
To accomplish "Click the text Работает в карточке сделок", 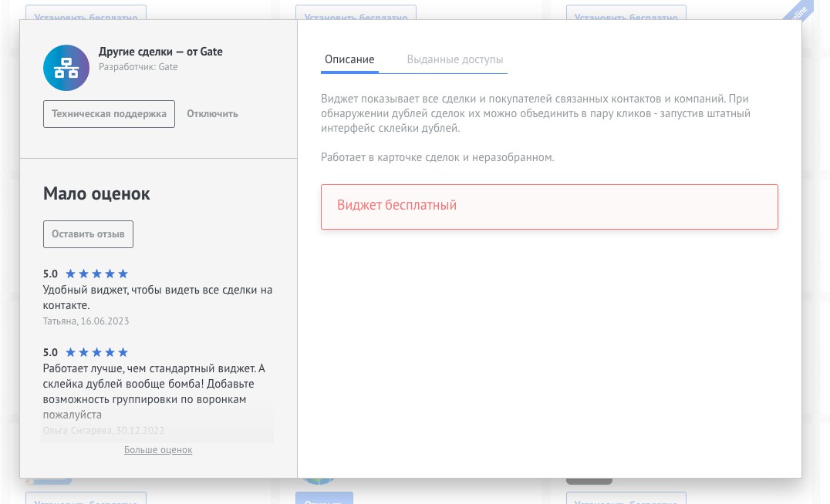I will tap(437, 157).
